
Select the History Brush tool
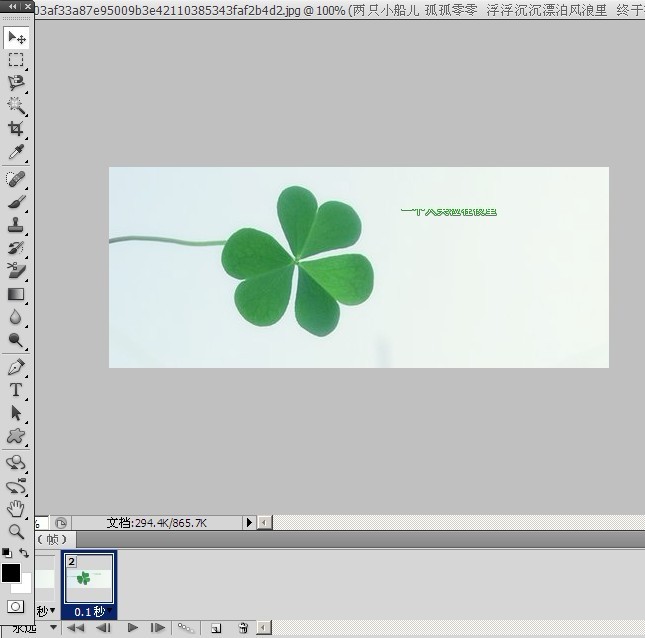tap(16, 248)
